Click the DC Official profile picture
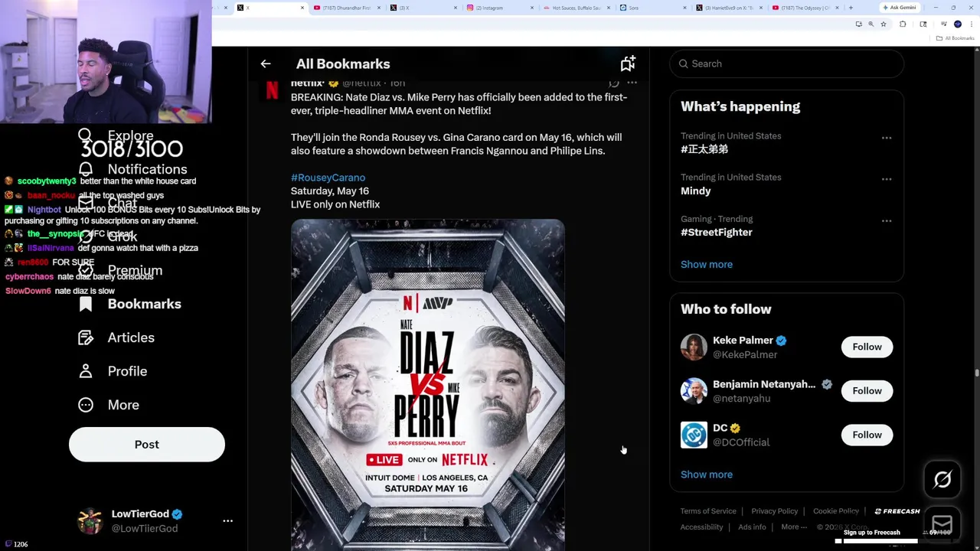This screenshot has width=980, height=551. 694,435
